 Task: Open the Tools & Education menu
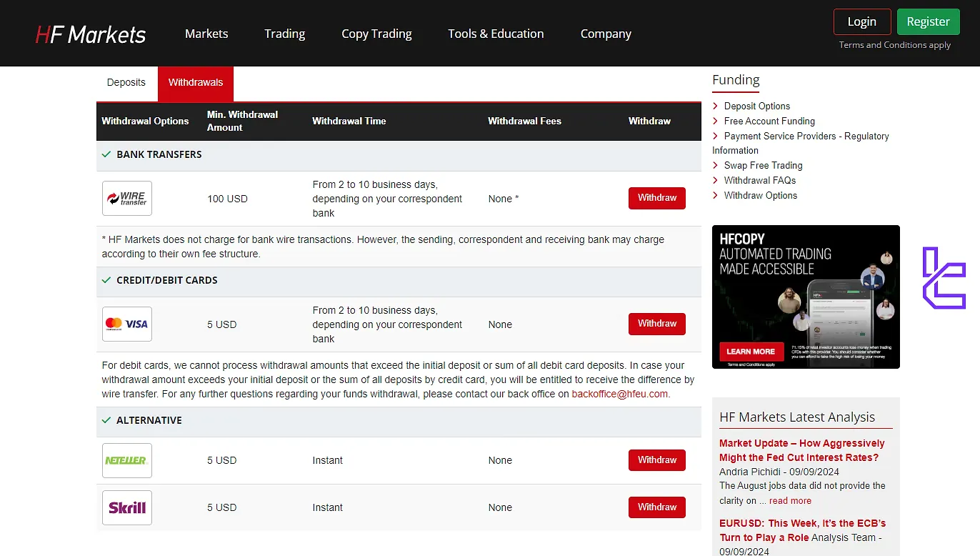(496, 34)
